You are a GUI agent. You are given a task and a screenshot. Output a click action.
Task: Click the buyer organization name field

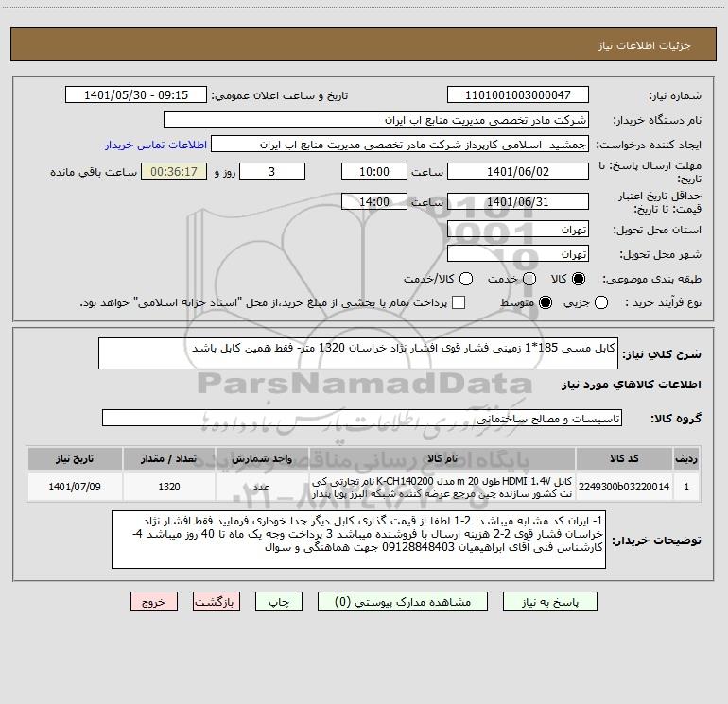[376, 120]
